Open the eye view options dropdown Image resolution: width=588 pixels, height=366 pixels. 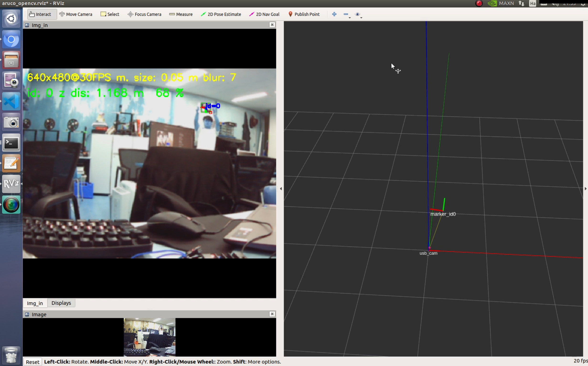358,15
